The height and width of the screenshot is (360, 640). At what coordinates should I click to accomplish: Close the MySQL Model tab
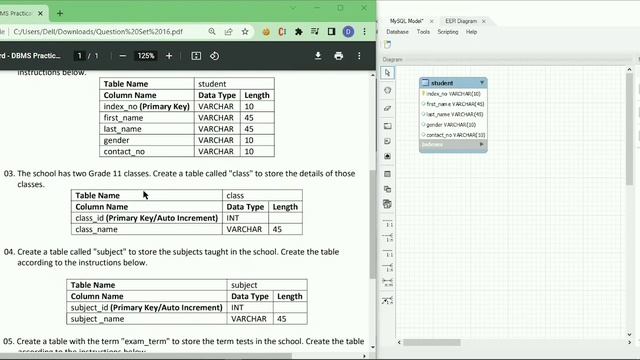pos(431,21)
